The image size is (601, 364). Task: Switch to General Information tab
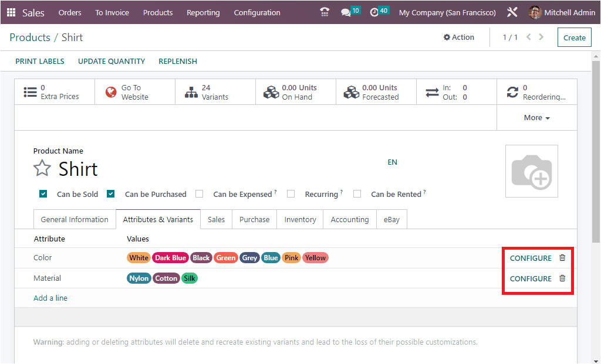tap(75, 219)
